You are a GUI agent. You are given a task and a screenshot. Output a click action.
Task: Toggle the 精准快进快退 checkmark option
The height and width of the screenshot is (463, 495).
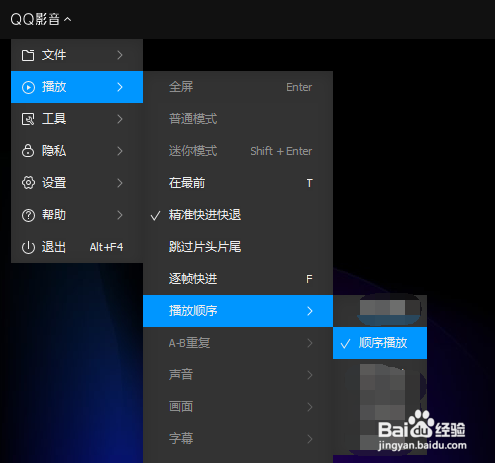(x=238, y=215)
